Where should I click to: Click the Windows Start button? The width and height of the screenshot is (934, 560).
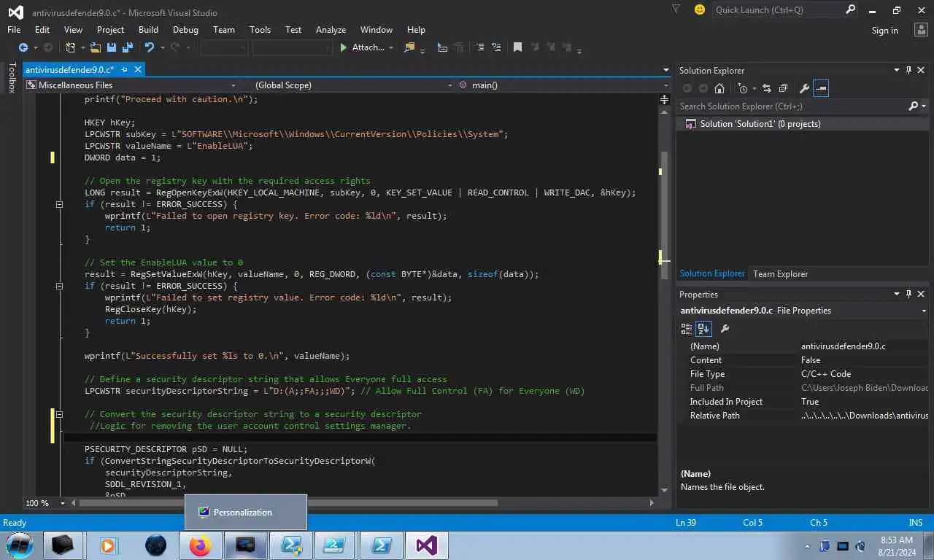pos(20,545)
